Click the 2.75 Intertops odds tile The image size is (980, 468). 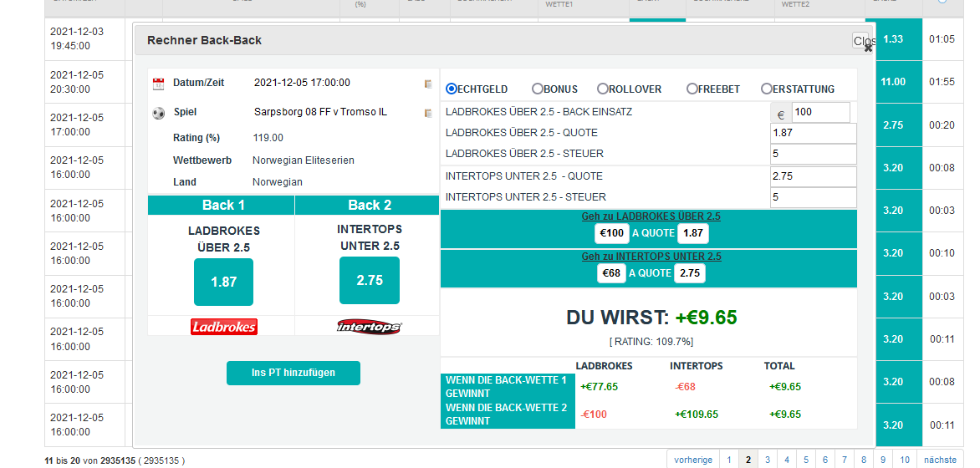click(370, 281)
